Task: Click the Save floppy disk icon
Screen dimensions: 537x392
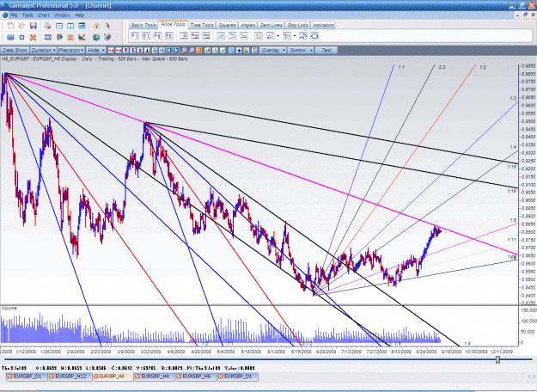Action: [34, 26]
